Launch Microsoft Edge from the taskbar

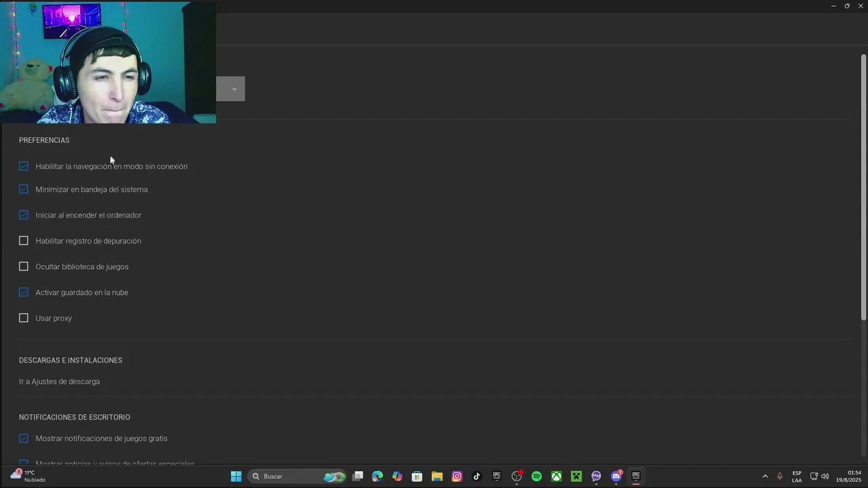pyautogui.click(x=377, y=476)
